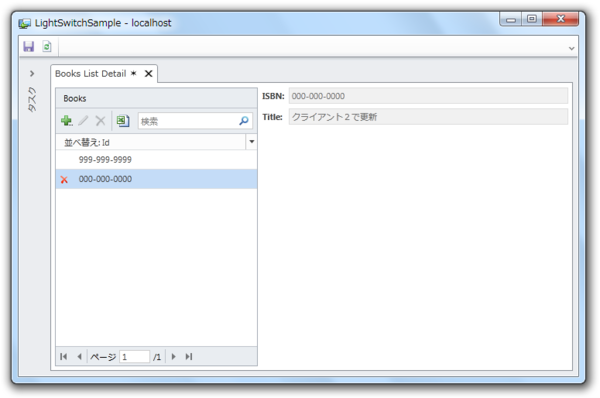Click the pencil edit icon in Books toolbar
This screenshot has height=398, width=600.
(x=83, y=121)
